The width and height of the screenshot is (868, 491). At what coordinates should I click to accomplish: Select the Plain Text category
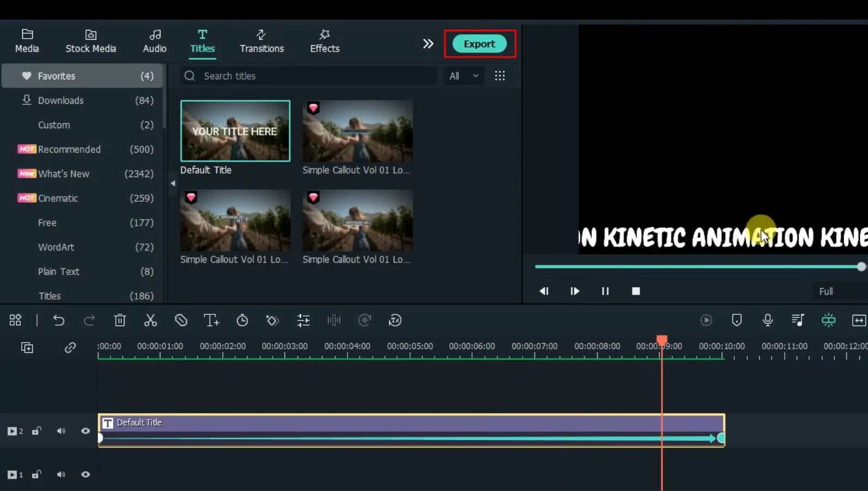82,272
